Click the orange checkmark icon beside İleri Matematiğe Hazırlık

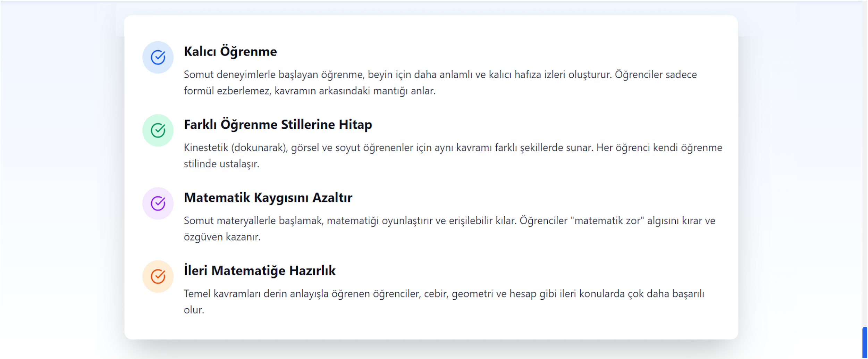tap(158, 277)
